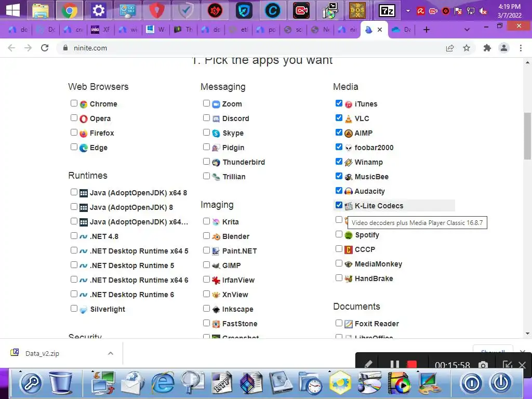
Task: Click the Opera icon in the app list
Action: tap(84, 119)
